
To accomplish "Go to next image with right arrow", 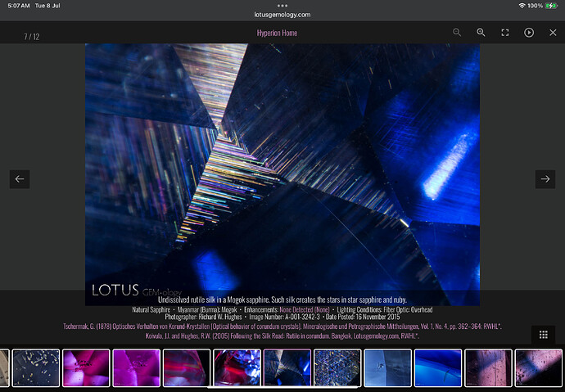I will 545,179.
